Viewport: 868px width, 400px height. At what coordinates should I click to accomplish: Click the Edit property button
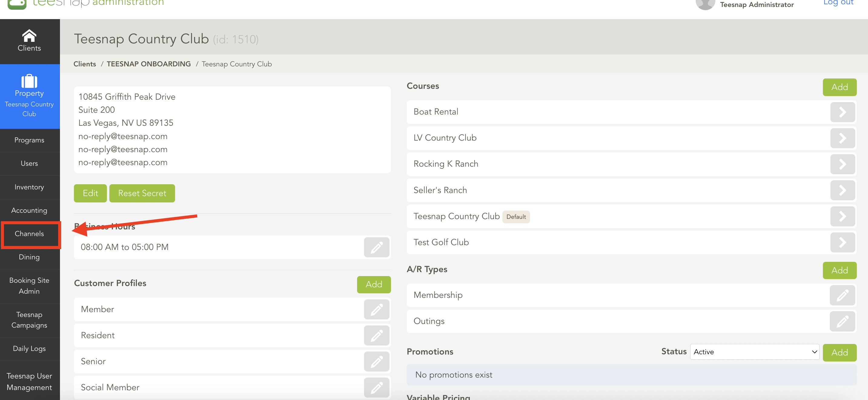[x=90, y=193]
